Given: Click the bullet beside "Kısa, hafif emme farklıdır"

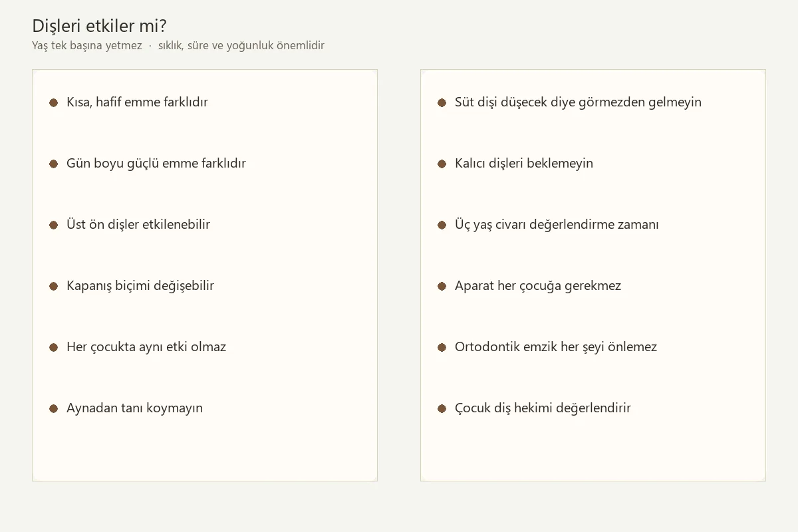Looking at the screenshot, I should tap(54, 102).
